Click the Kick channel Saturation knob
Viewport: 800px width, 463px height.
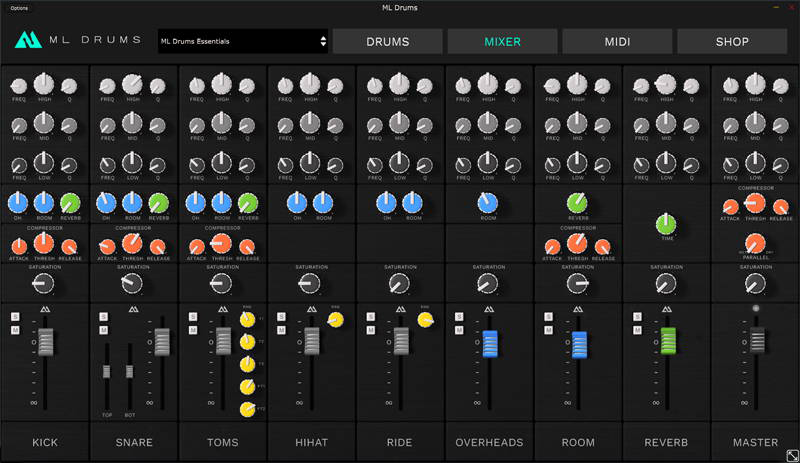click(44, 284)
